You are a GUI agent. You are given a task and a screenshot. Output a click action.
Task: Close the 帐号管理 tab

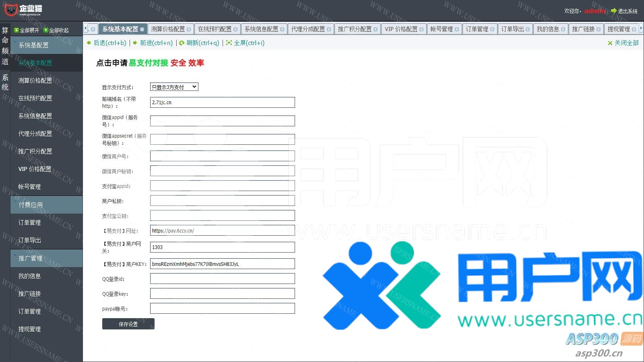coord(457,29)
